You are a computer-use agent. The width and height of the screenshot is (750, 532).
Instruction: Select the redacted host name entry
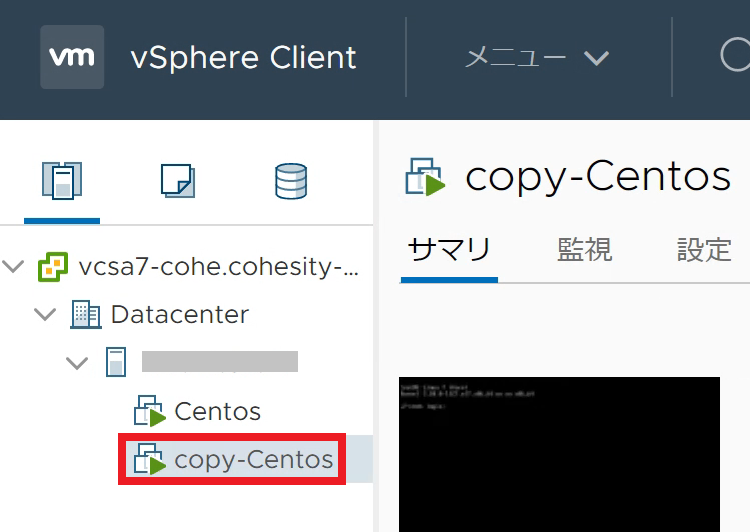[220, 361]
